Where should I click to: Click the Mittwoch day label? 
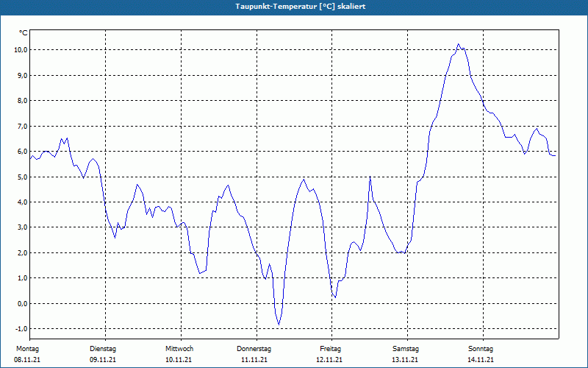click(x=179, y=349)
